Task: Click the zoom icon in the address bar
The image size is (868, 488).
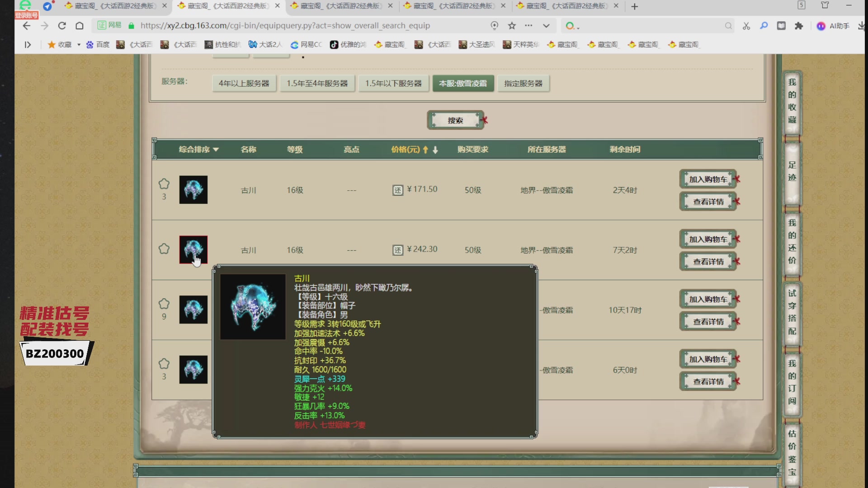Action: 494,26
